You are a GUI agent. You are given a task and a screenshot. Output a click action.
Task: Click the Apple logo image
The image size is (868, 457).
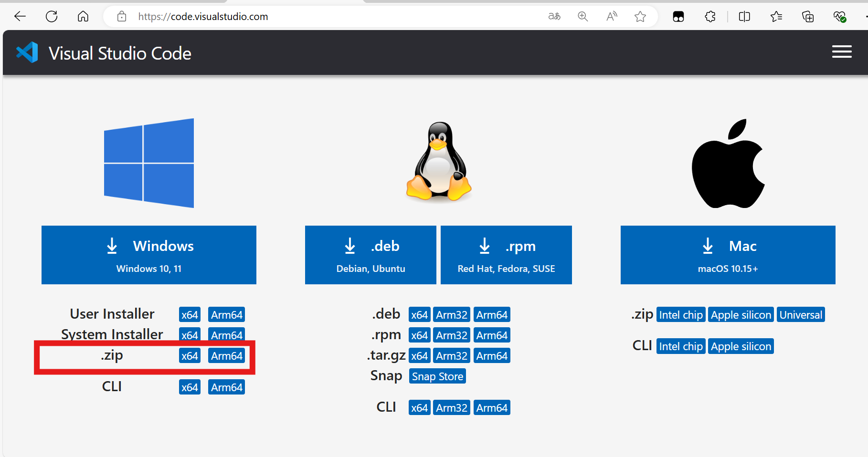coord(728,164)
